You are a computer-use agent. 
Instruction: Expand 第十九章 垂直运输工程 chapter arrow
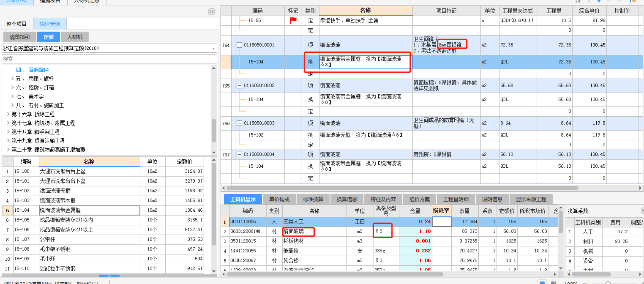(x=8, y=141)
